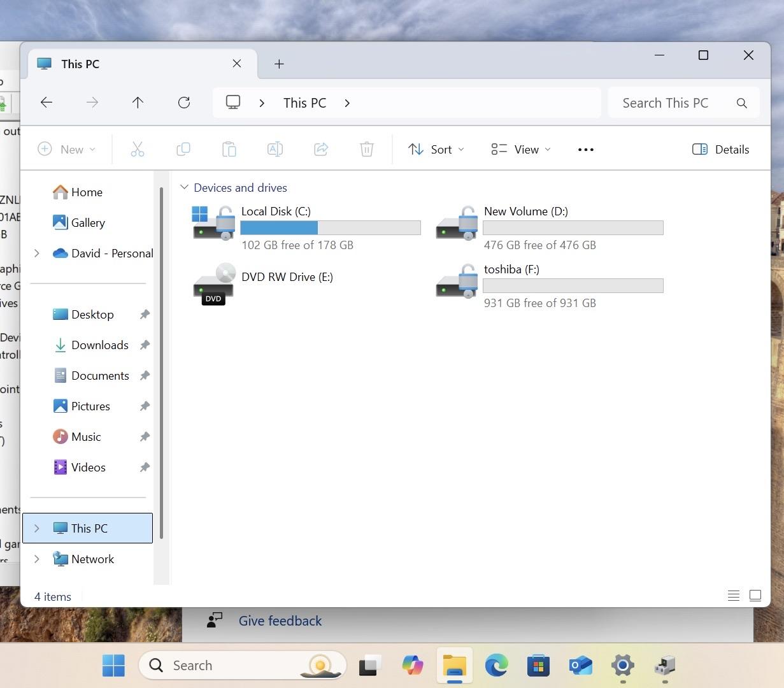Screen dimensions: 784x688
Task: Expand the This PC tree node
Action: point(37,528)
